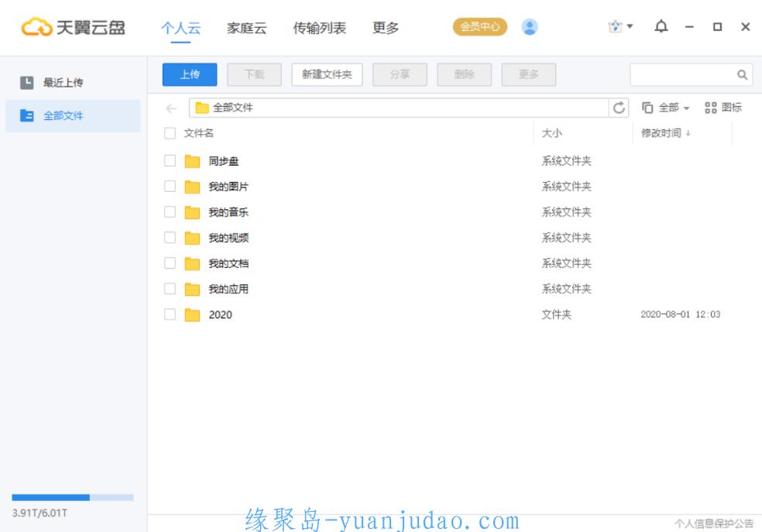Viewport: 762px width, 532px height.
Task: Expand the 全部 file filter dropdown
Action: click(x=666, y=108)
